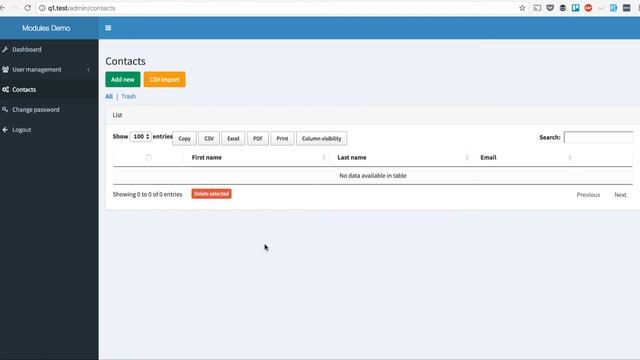Click the Copy export button
This screenshot has width=640, height=360.
click(184, 138)
